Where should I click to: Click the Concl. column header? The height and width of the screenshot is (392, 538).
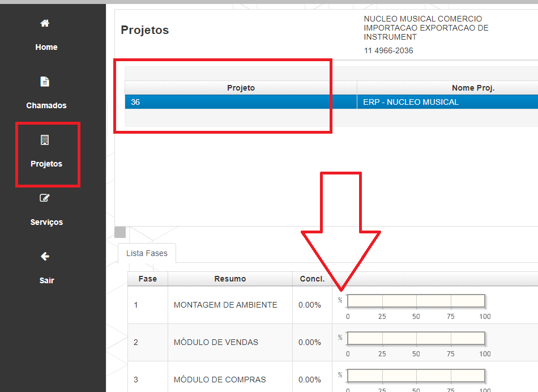pyautogui.click(x=312, y=279)
